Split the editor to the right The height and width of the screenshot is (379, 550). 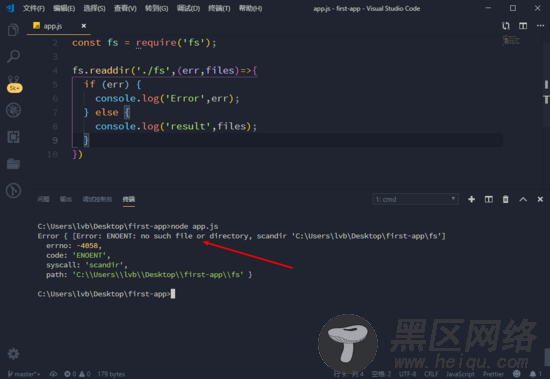523,26
